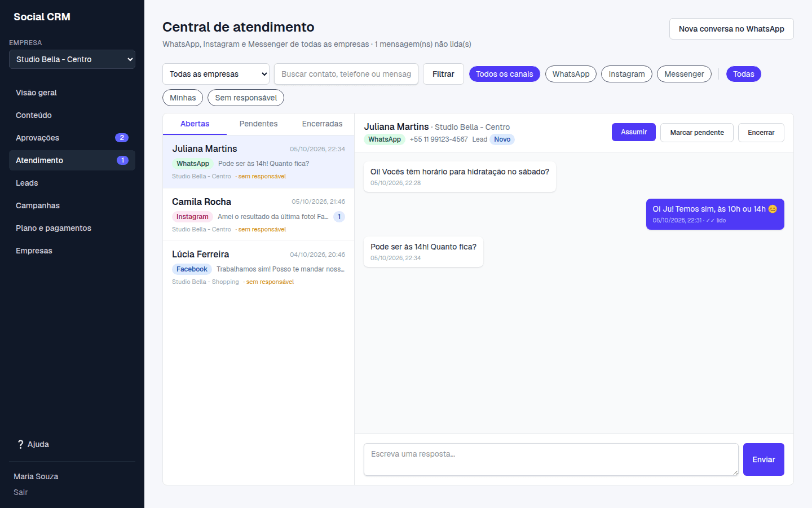Click Nova conversa no WhatsApp button
This screenshot has height=508, width=812.
click(x=731, y=29)
